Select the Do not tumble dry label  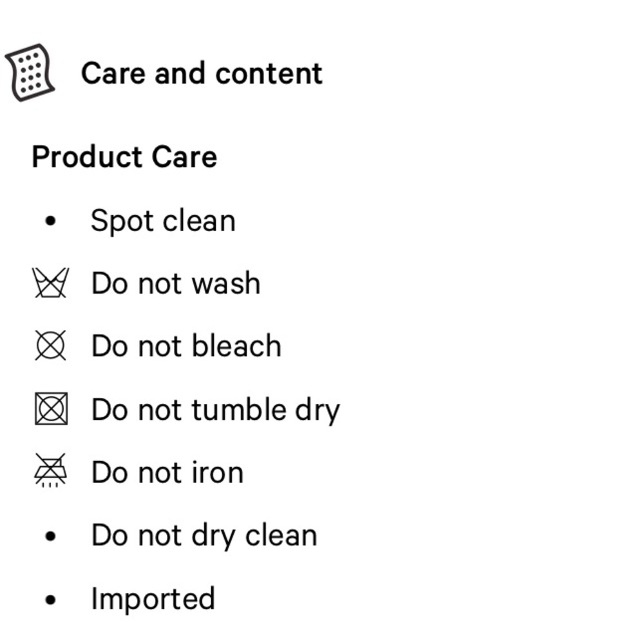tap(216, 410)
